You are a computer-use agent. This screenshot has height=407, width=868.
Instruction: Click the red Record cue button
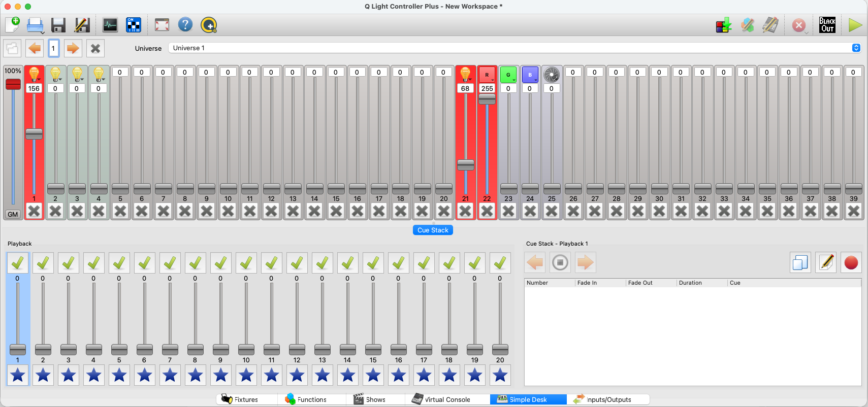pos(851,262)
